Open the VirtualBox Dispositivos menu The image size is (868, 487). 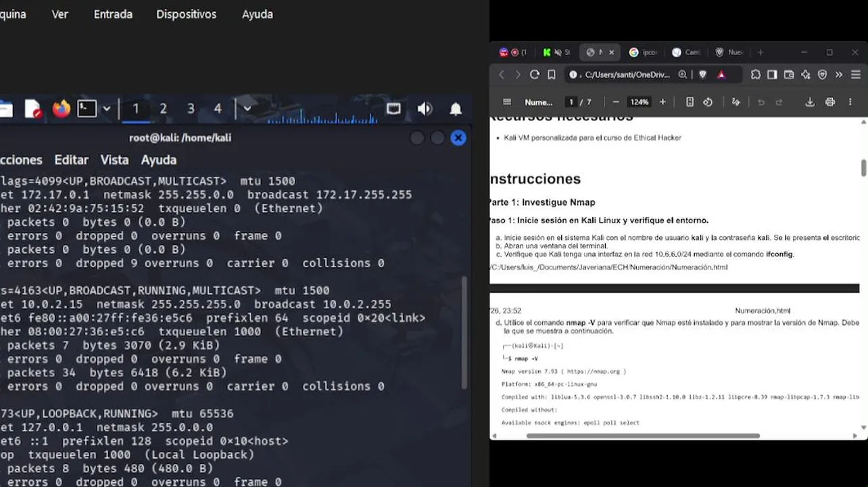(x=186, y=14)
